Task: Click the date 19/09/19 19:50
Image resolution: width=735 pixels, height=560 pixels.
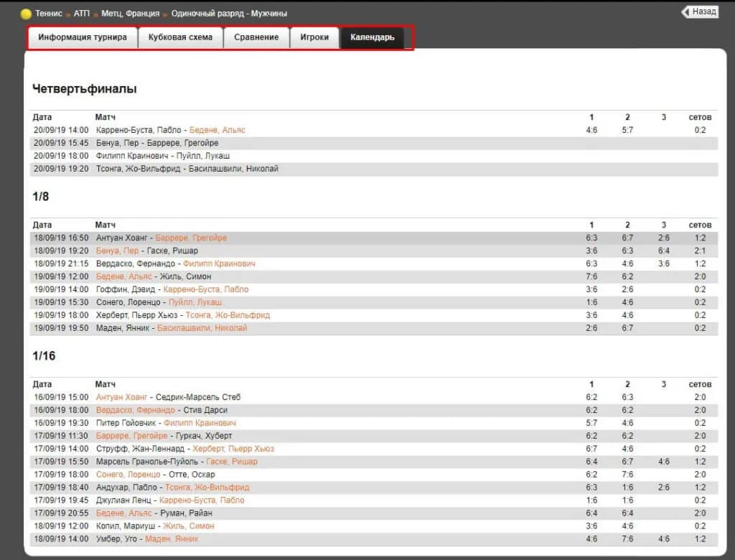Action: point(61,328)
